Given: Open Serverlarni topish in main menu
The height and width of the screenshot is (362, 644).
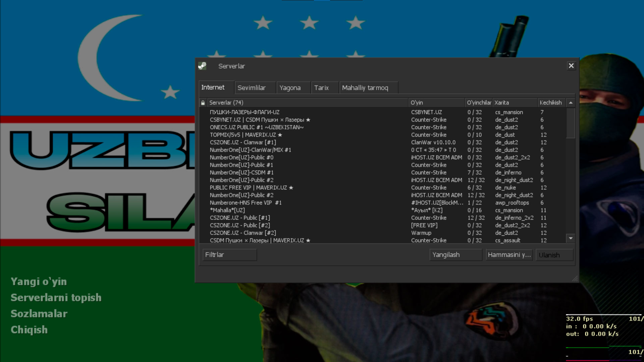Looking at the screenshot, I should 56,298.
